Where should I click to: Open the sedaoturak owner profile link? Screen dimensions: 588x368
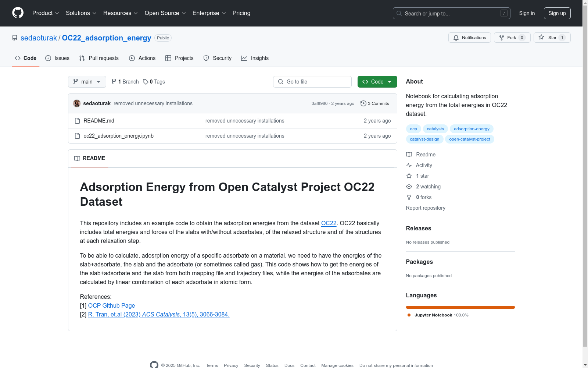(x=39, y=38)
